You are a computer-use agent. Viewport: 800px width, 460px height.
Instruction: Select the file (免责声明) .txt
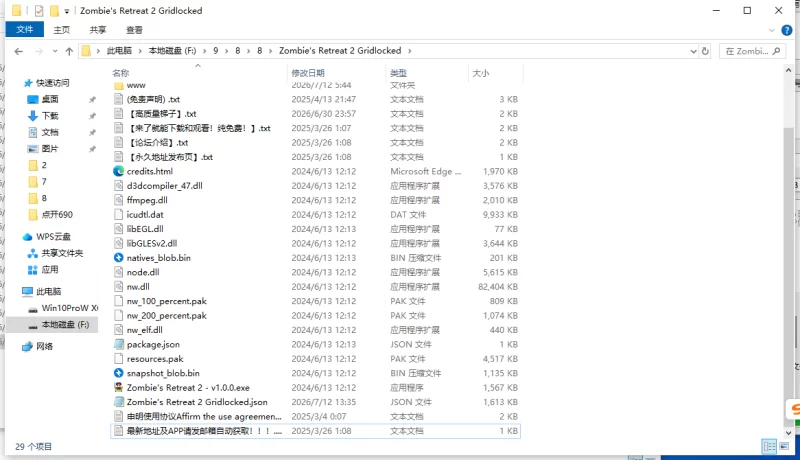pos(153,99)
